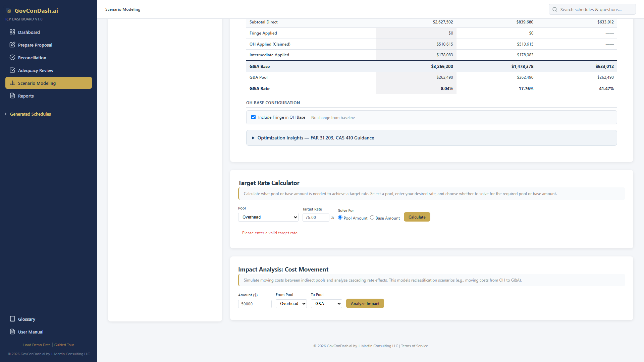The height and width of the screenshot is (362, 644).
Task: Open the Terms of Service link
Action: click(414, 346)
